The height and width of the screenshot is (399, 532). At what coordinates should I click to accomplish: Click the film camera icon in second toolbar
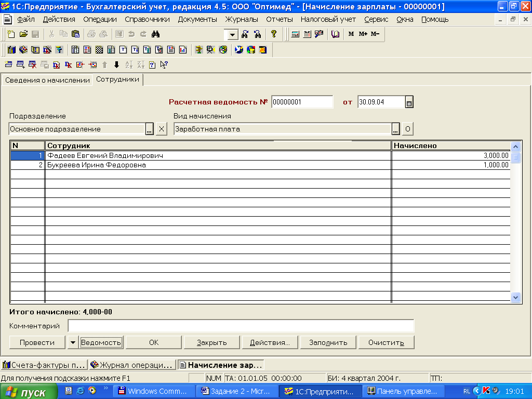pos(211,50)
